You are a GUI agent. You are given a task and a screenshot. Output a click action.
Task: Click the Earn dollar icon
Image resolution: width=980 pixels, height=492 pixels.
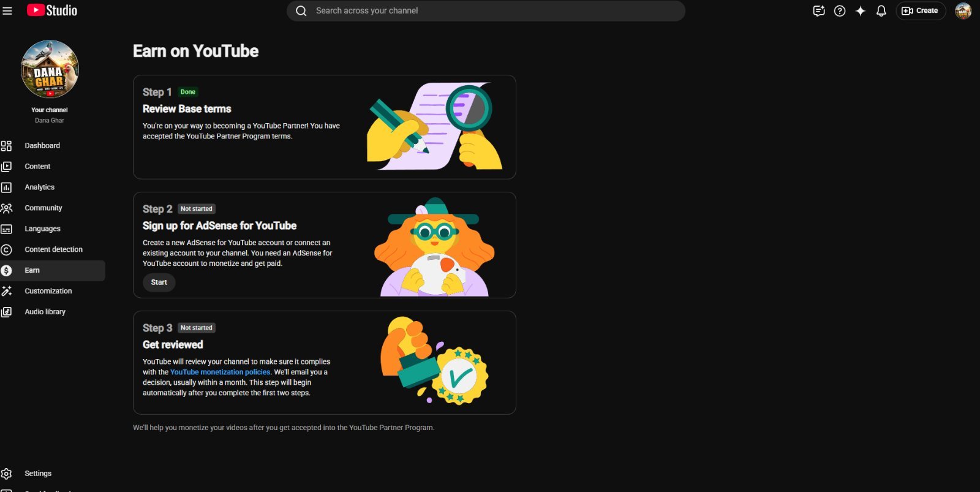point(7,271)
